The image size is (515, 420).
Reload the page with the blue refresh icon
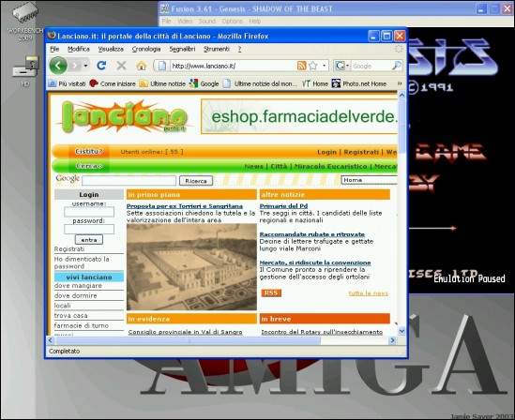(x=101, y=66)
